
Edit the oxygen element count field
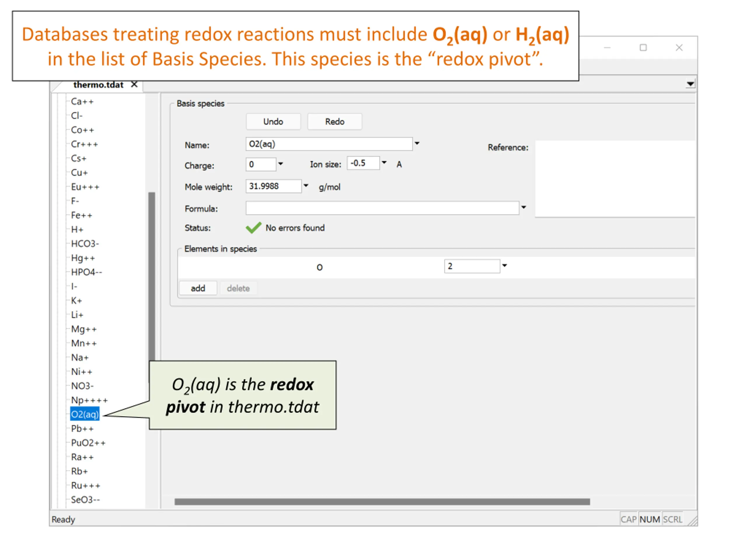pos(472,266)
